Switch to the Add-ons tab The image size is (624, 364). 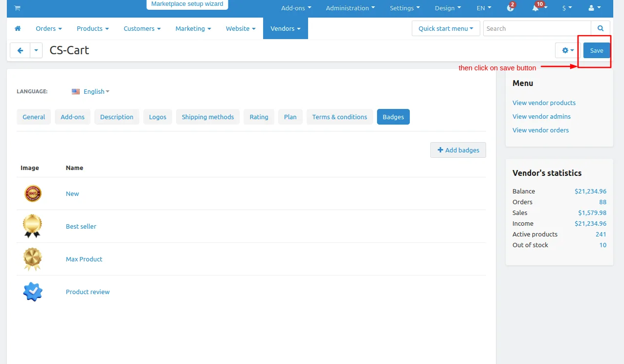(x=73, y=117)
